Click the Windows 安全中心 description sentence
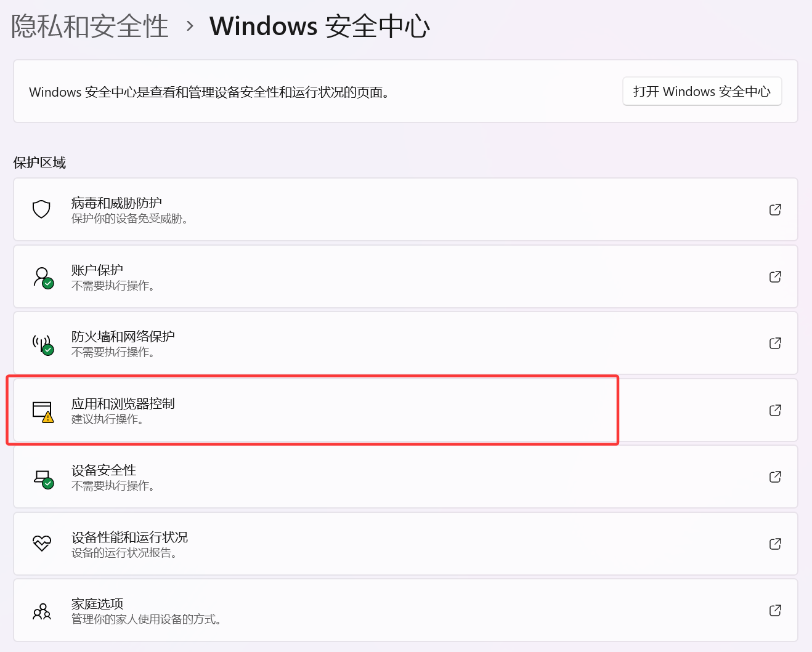This screenshot has width=812, height=652. (x=209, y=92)
